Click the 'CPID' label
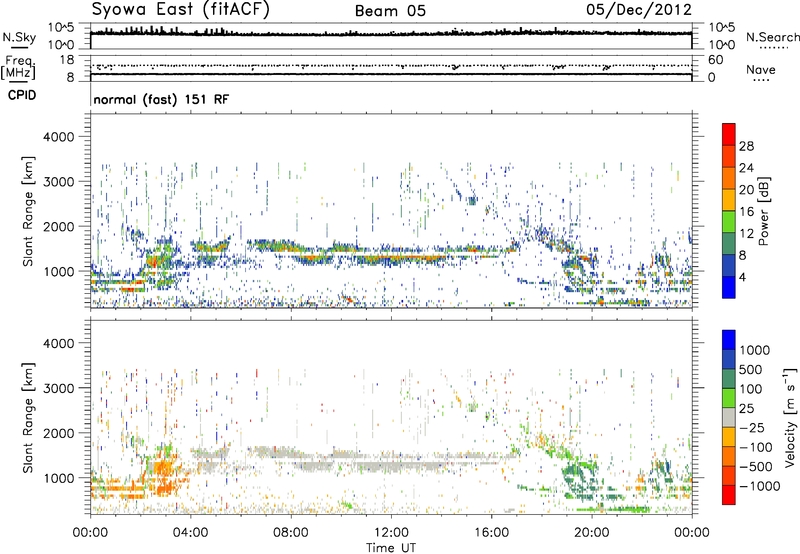Screen dimensions: 800x554 [x=22, y=95]
